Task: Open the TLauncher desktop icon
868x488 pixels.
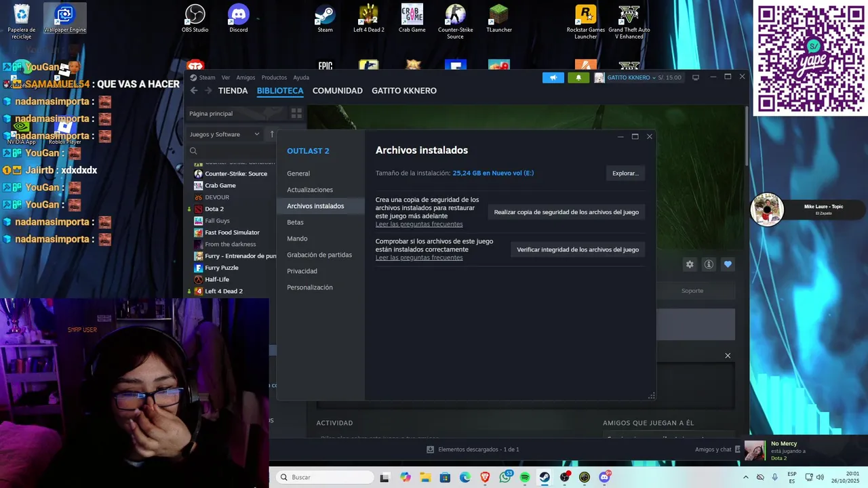Action: pyautogui.click(x=498, y=18)
